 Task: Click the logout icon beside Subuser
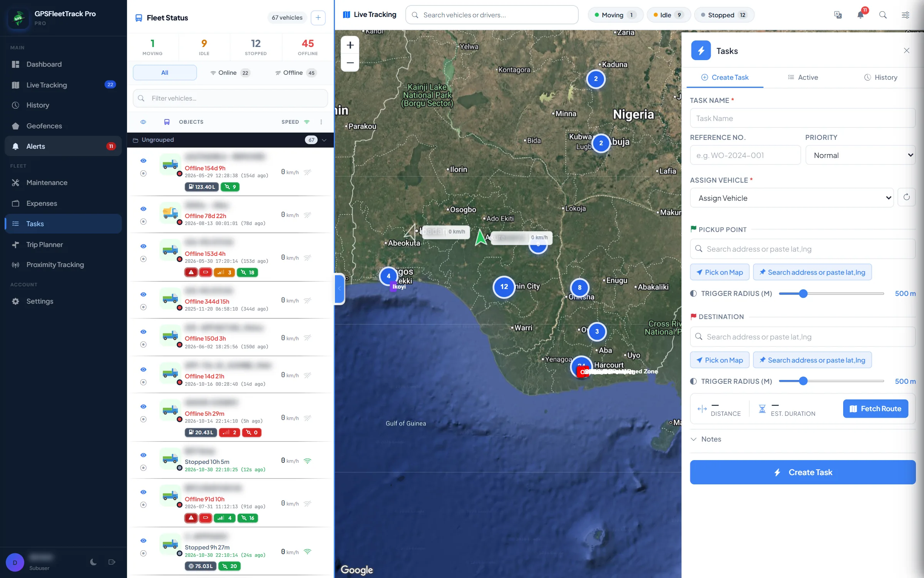[x=112, y=562]
